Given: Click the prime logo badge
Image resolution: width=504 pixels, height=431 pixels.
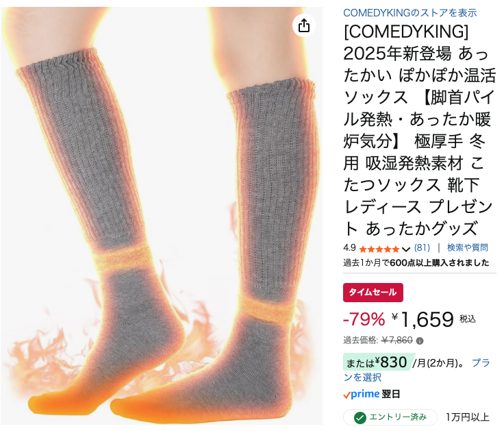Looking at the screenshot, I should [362, 394].
